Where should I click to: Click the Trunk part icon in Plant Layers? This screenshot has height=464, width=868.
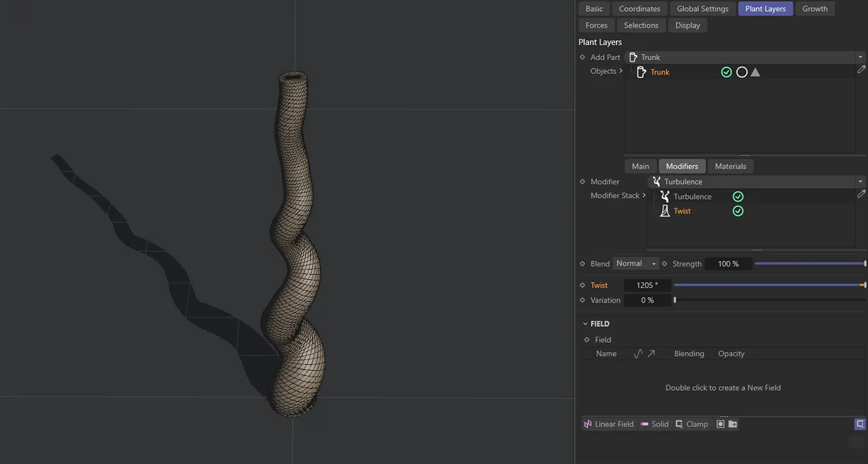[x=641, y=72]
